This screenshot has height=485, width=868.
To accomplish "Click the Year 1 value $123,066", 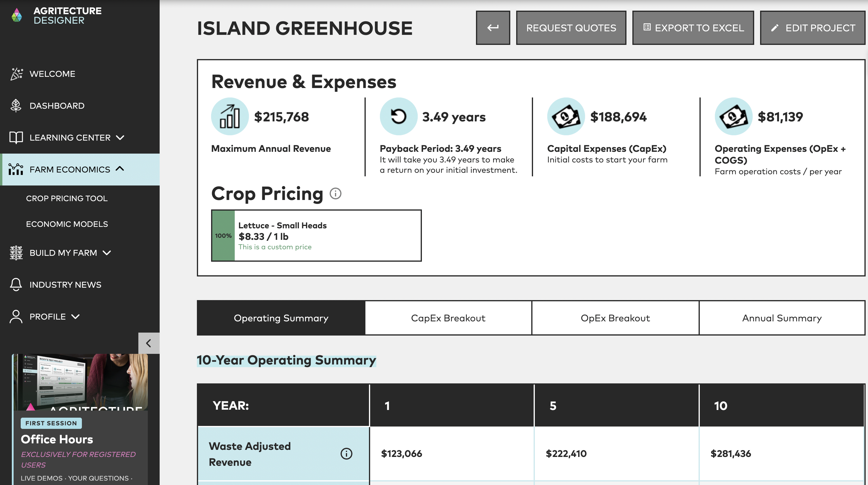I will (401, 454).
